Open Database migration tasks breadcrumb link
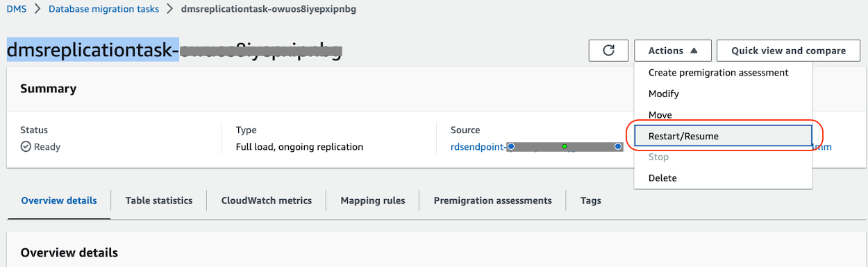Viewport: 868px width, 267px height. tap(103, 9)
